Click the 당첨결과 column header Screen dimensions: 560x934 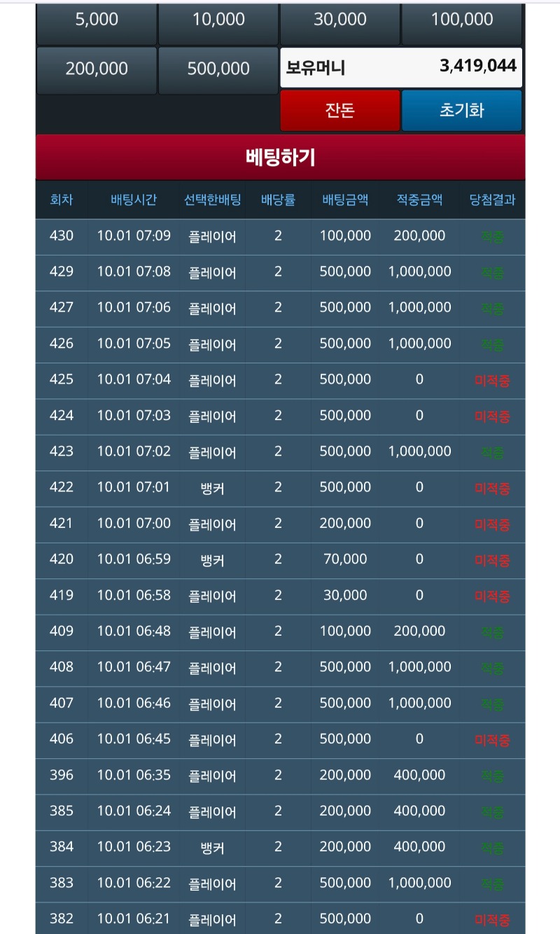(x=492, y=200)
